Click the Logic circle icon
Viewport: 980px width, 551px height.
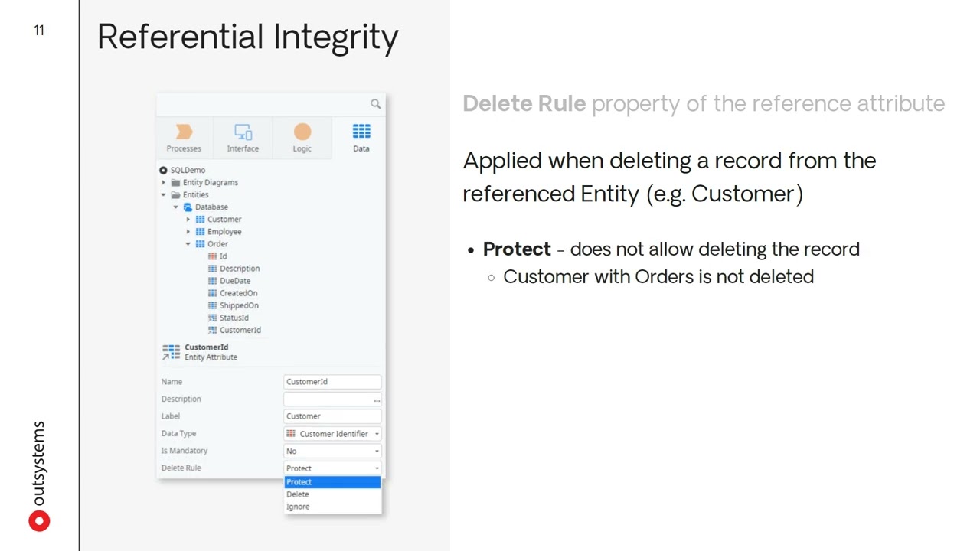(302, 132)
